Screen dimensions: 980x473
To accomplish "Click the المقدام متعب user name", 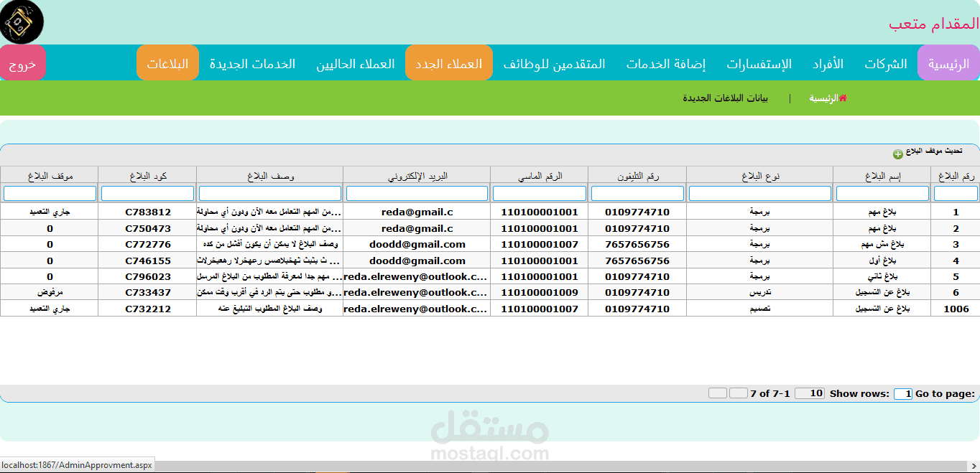I will [x=933, y=23].
